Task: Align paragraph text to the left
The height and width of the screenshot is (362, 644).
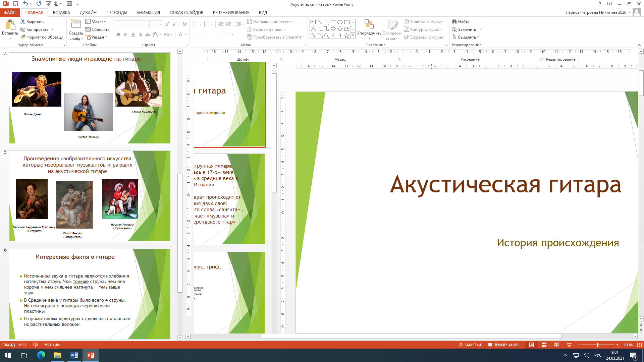Action: [x=195, y=35]
